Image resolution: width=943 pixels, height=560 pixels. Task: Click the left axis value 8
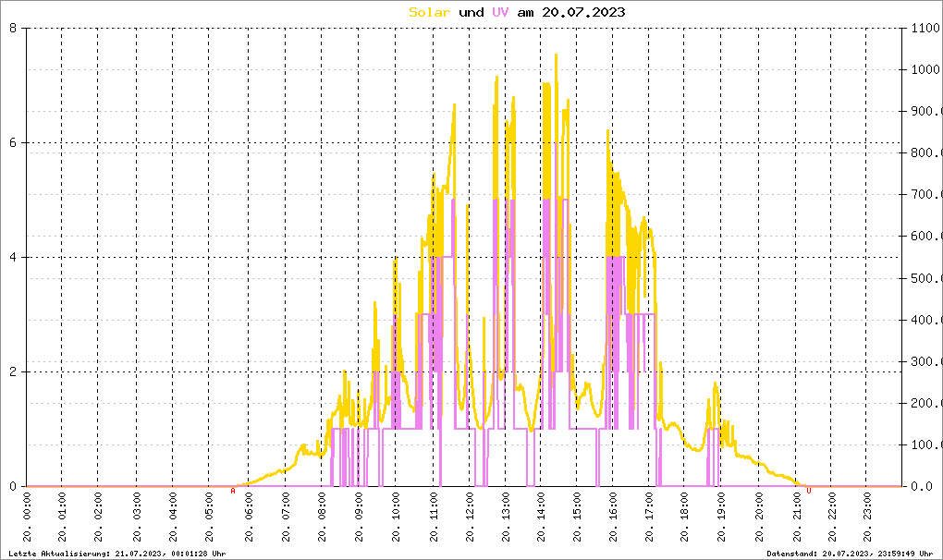(x=13, y=28)
